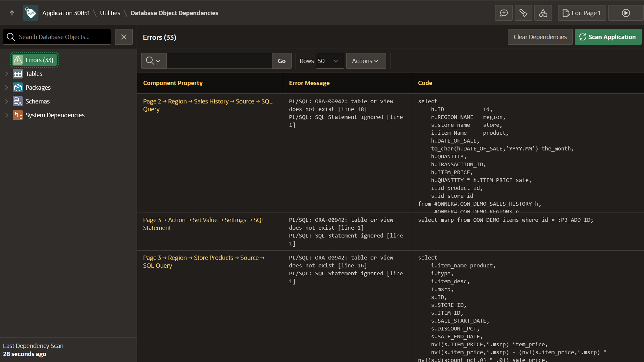Select the Errors (33) tree node

tap(35, 60)
